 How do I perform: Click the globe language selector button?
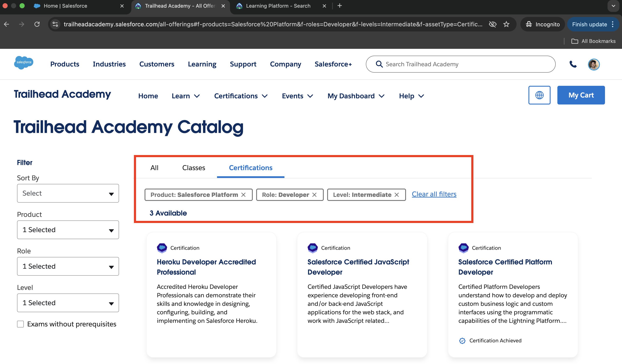539,95
